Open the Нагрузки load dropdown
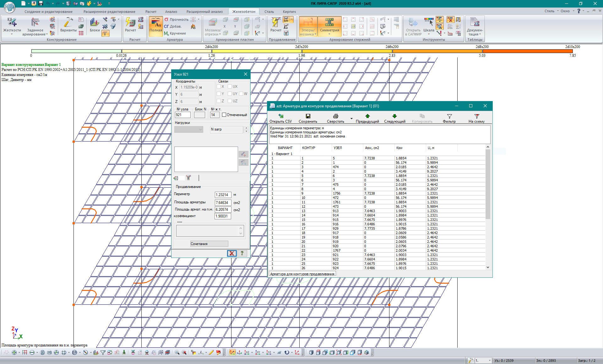603x364 pixels. tap(189, 130)
